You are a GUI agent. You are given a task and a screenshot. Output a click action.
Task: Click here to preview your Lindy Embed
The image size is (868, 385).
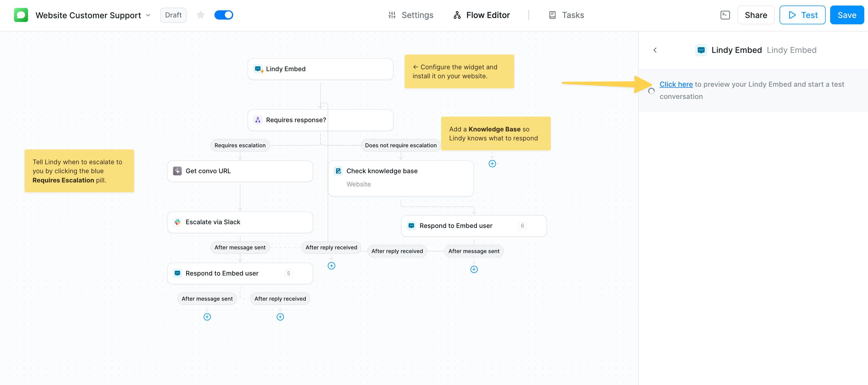(x=676, y=84)
